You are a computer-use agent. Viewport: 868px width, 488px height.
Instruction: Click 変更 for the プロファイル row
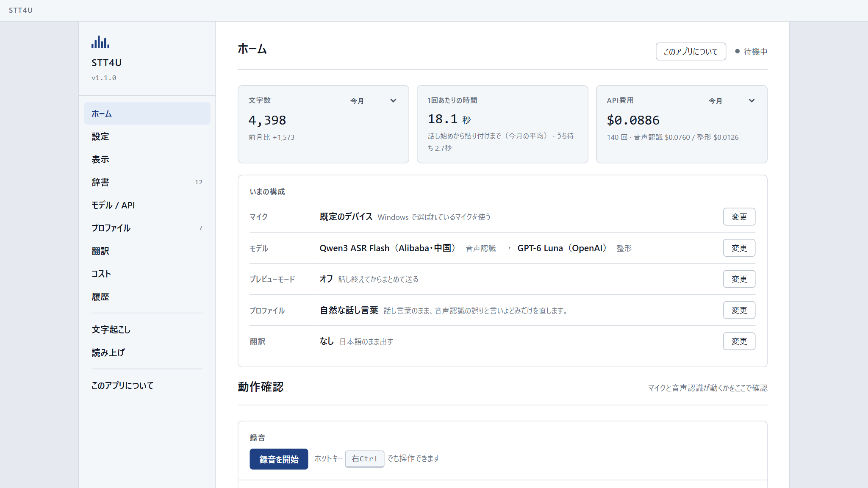pos(739,310)
